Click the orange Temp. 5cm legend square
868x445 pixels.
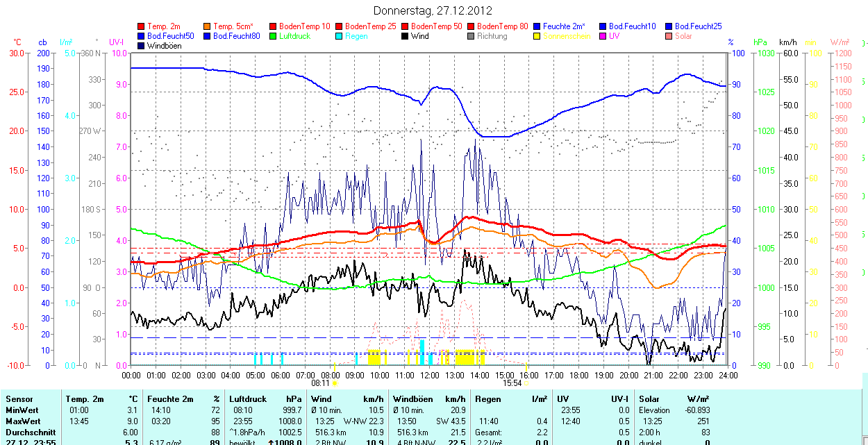tap(208, 26)
